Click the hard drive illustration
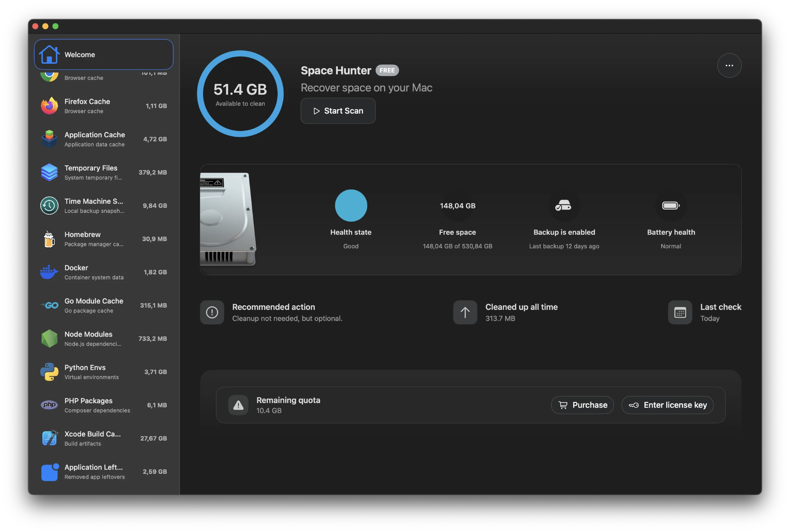This screenshot has width=790, height=532. point(228,219)
